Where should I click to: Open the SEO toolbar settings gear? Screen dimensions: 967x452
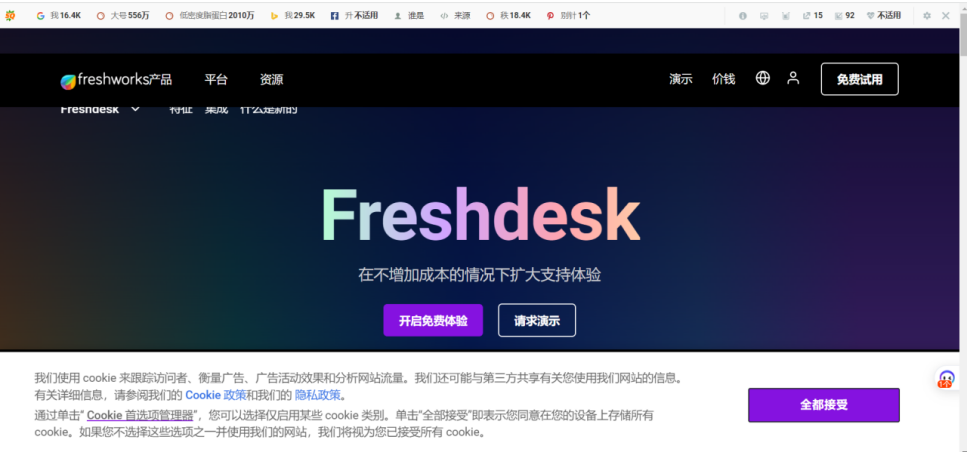926,16
